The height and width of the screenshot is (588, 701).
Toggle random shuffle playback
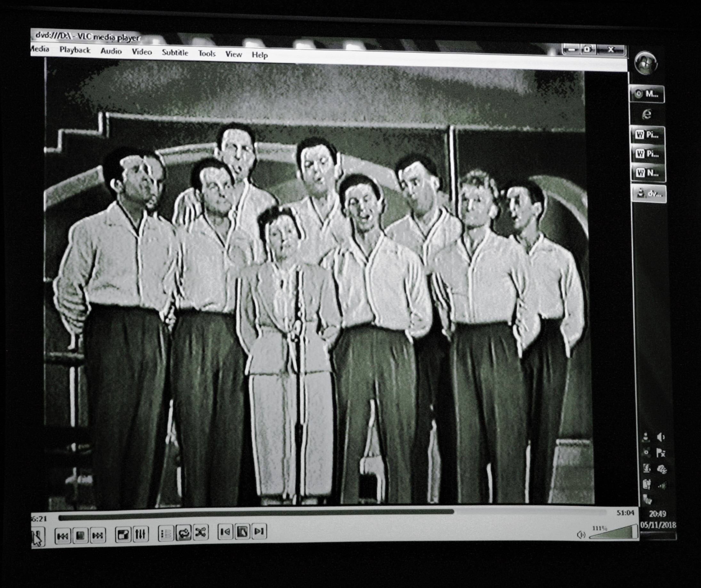[x=201, y=533]
